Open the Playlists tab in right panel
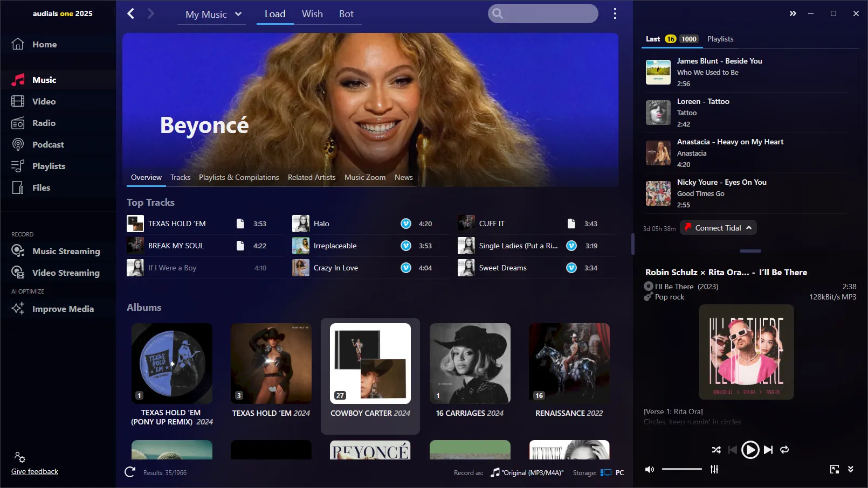 tap(720, 39)
